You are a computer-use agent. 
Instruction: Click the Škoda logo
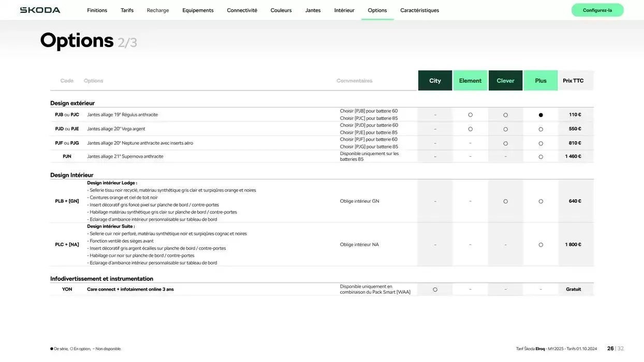click(40, 10)
